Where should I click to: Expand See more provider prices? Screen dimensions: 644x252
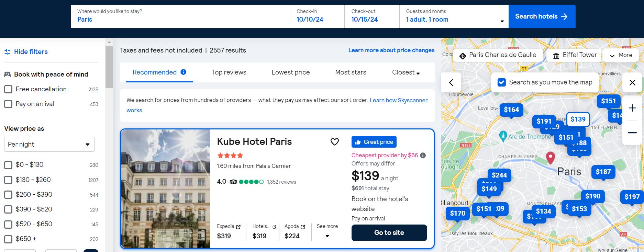coord(327,231)
